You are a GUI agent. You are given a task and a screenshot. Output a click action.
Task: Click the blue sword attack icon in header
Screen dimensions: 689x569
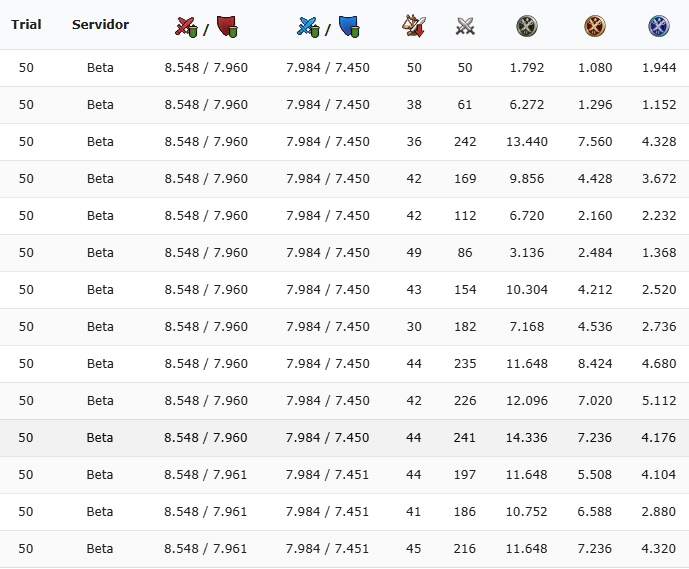pos(308,27)
